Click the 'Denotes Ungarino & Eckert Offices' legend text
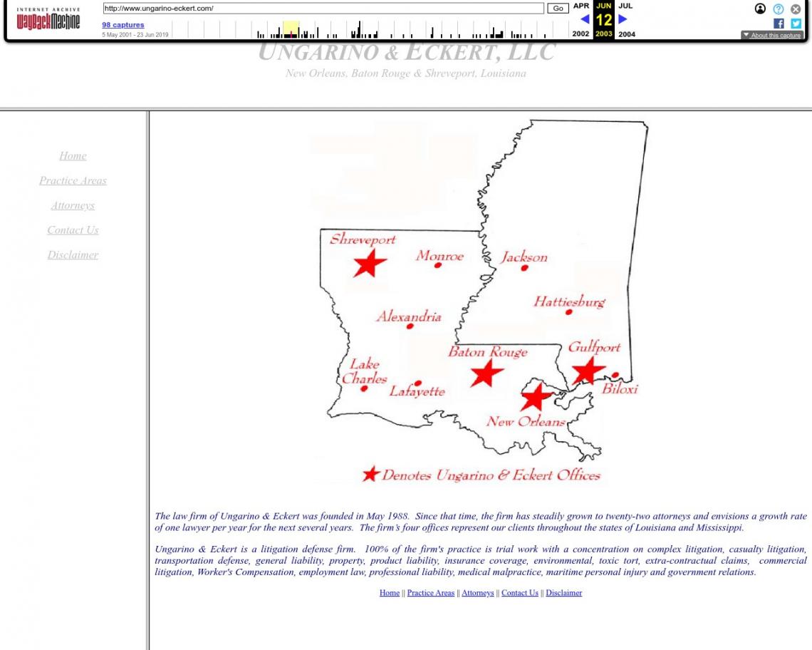Image resolution: width=812 pixels, height=650 pixels. point(491,475)
